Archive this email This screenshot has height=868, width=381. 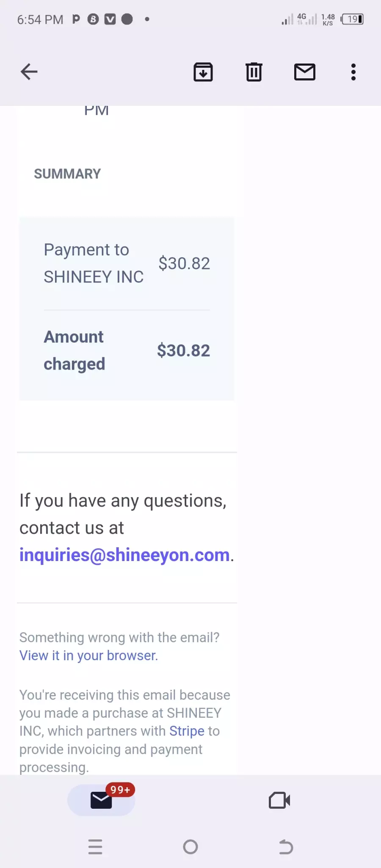[x=203, y=72]
